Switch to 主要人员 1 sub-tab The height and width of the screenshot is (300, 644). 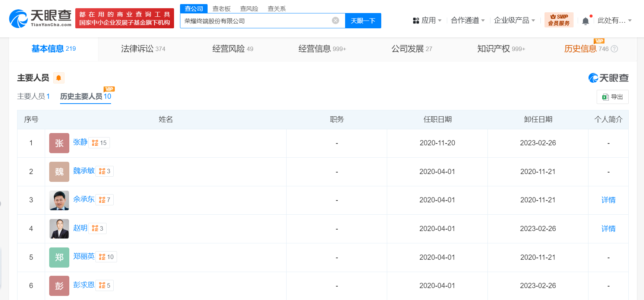[x=33, y=97]
